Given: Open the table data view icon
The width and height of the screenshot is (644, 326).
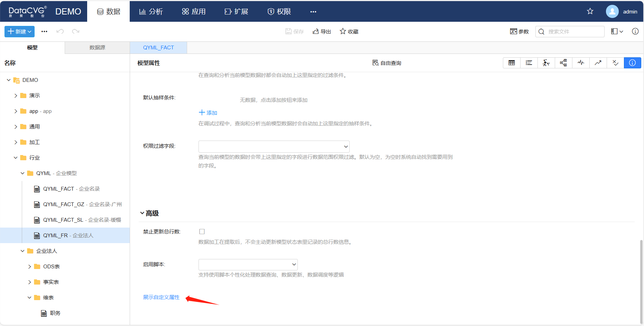Looking at the screenshot, I should (512, 63).
